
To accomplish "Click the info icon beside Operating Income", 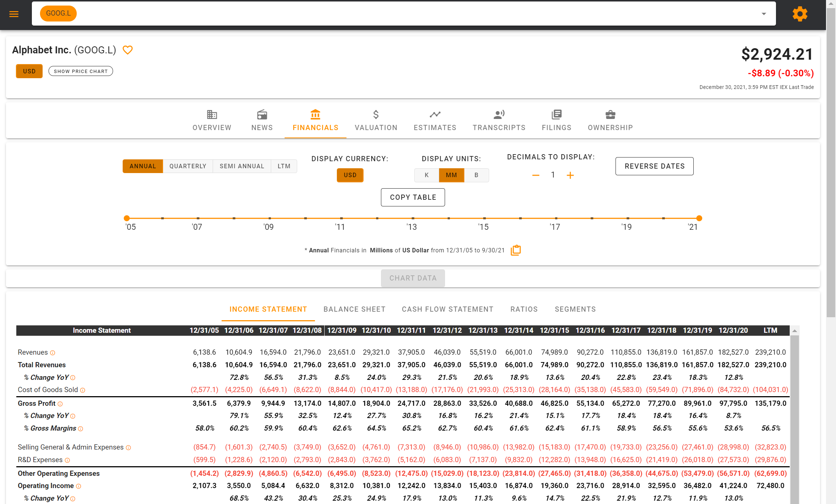I will point(78,486).
